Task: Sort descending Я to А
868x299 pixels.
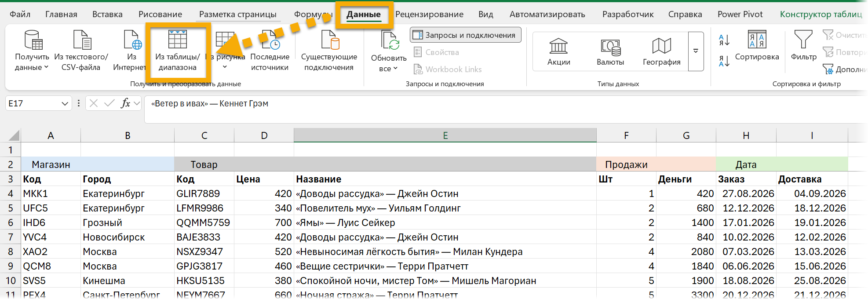Action: tap(724, 61)
